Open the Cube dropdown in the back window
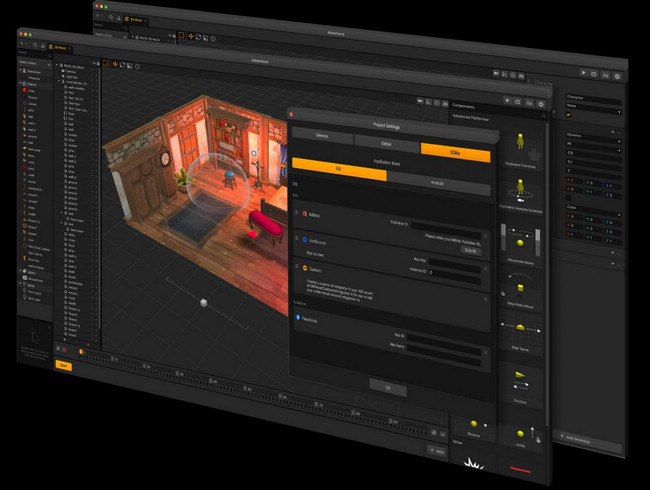 pos(593,209)
